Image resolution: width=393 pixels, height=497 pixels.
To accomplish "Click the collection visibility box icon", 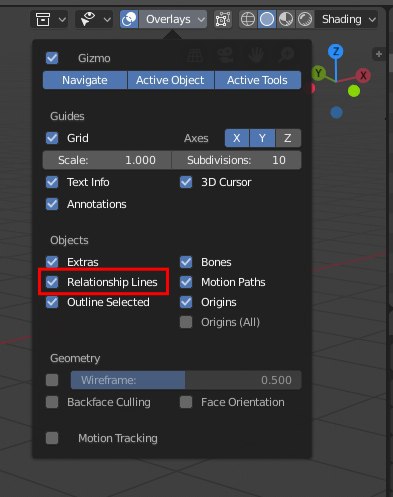I will point(43,19).
